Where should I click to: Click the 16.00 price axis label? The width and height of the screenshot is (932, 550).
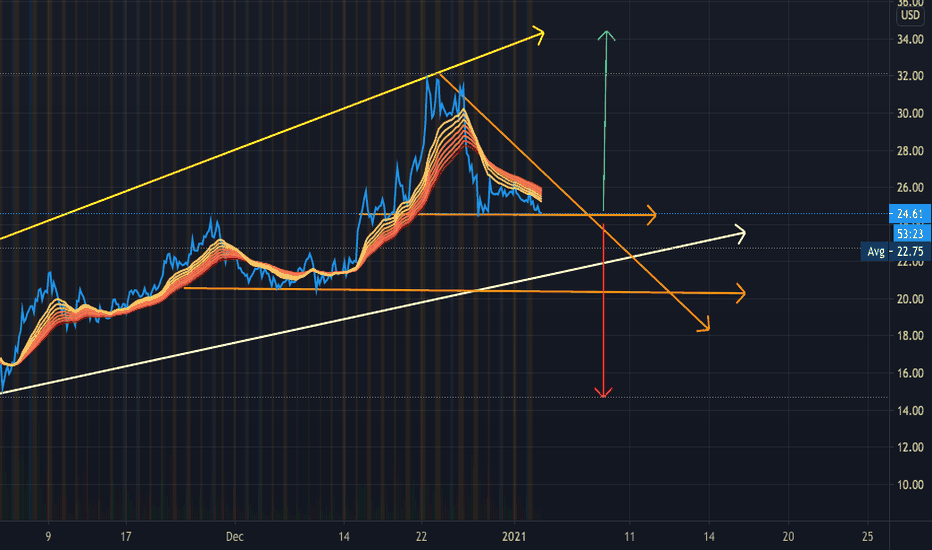pyautogui.click(x=910, y=373)
